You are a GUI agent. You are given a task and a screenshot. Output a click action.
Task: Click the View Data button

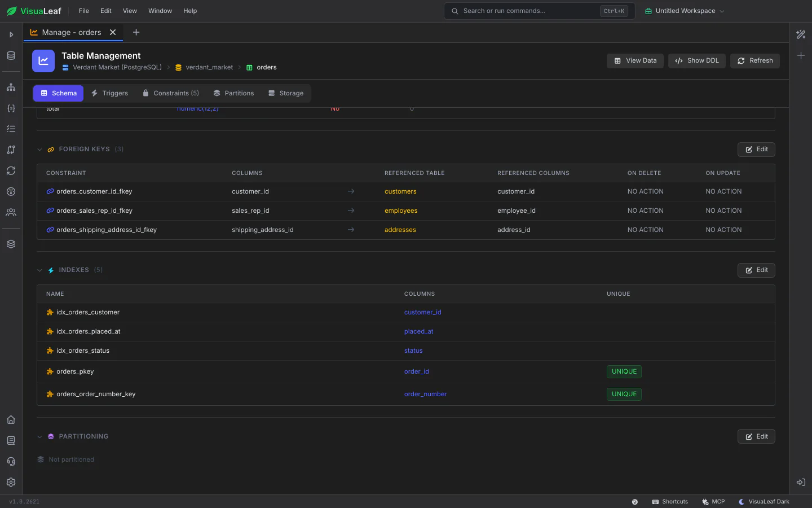[x=636, y=61]
